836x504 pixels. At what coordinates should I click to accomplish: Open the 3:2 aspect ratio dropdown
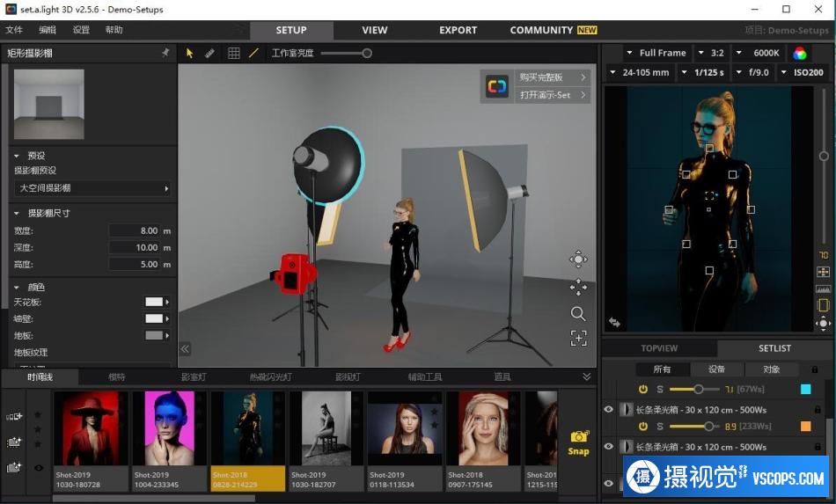click(x=712, y=53)
